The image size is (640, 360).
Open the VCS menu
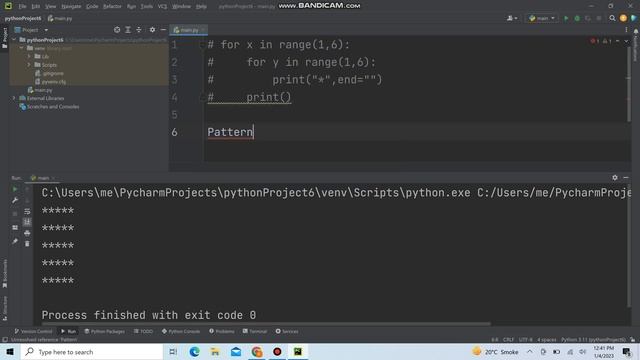[x=162, y=7]
